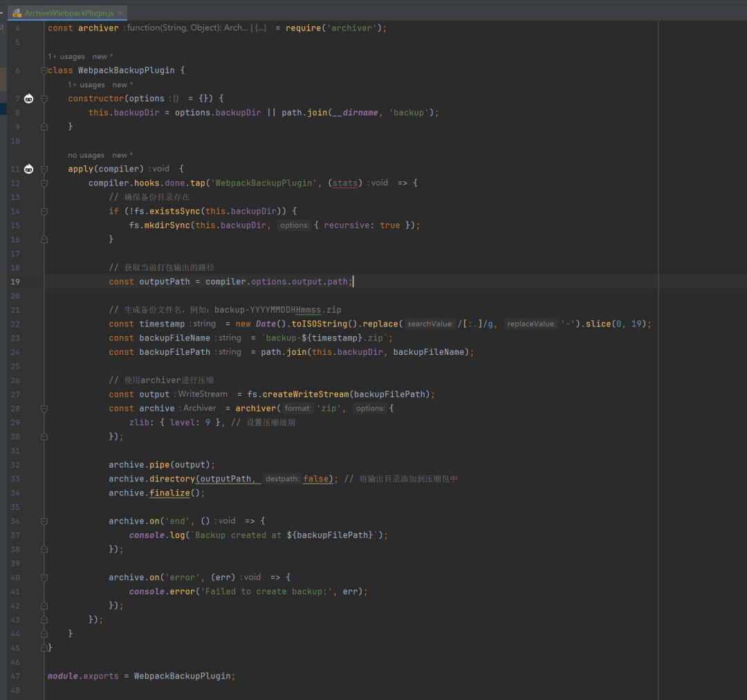Click createWriteStream on line 27

click(306, 394)
